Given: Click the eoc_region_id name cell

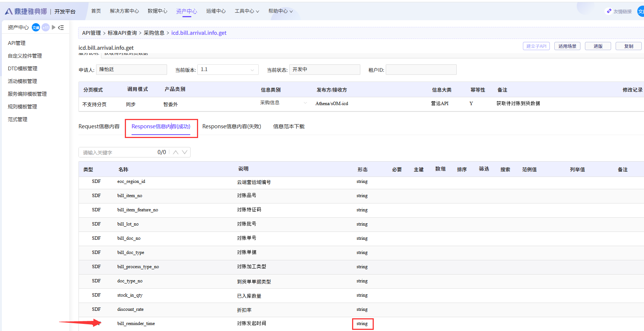Looking at the screenshot, I should [131, 181].
